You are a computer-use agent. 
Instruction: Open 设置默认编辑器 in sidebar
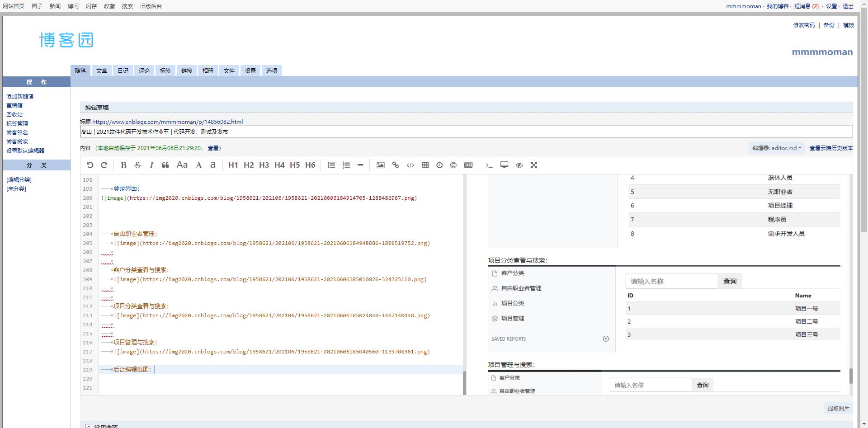[x=25, y=151]
